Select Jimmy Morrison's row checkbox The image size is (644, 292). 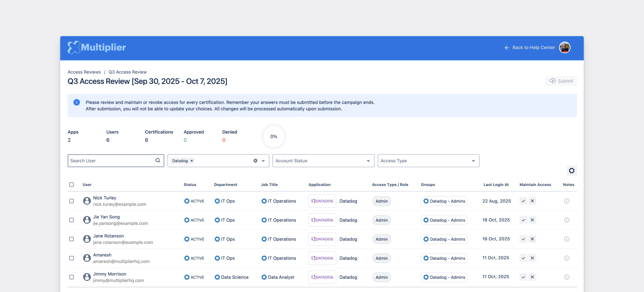[72, 277]
